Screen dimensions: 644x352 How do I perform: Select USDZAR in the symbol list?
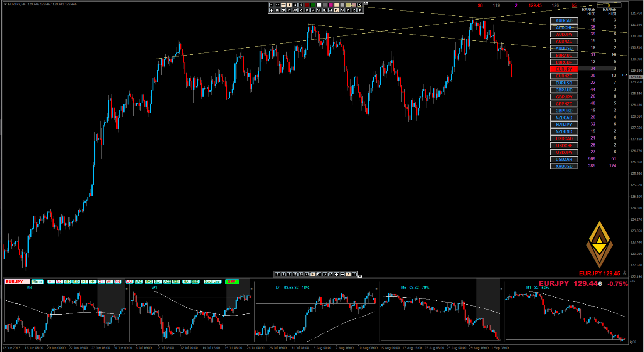coord(564,159)
